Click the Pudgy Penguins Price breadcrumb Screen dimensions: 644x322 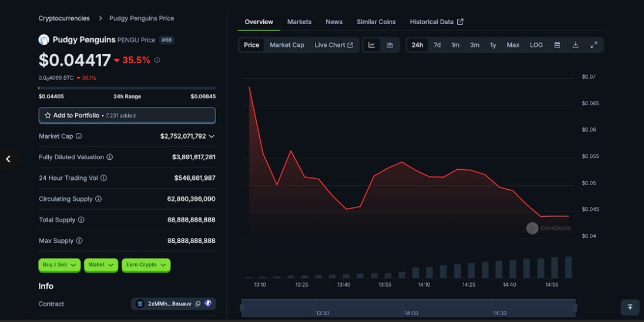[x=142, y=18]
